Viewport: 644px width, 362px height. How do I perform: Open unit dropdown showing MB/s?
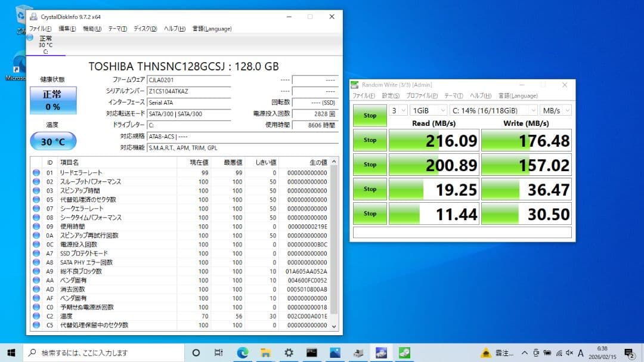[556, 110]
